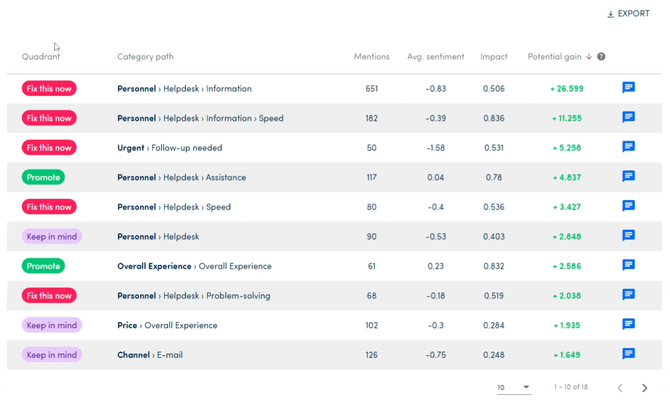
Task: Click the Avg. sentiment column header
Action: tap(435, 57)
